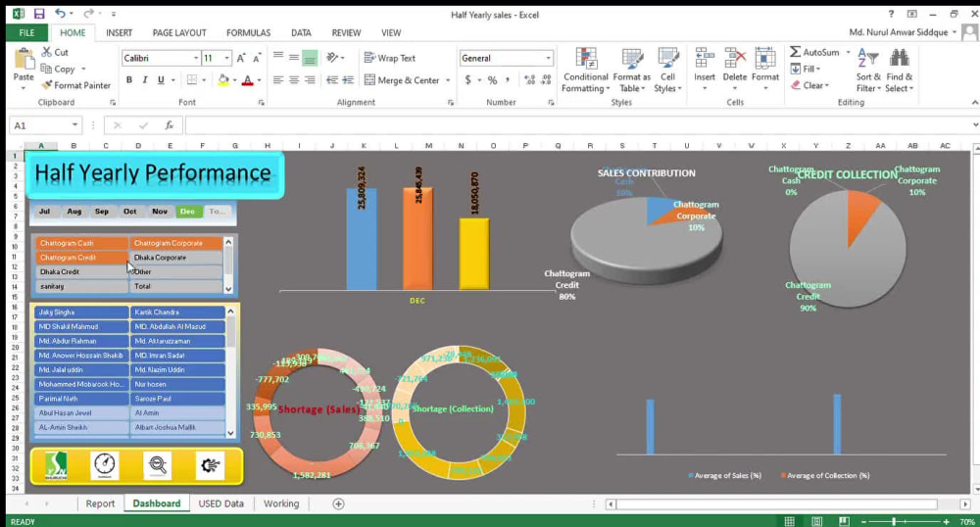The height and width of the screenshot is (527, 980).
Task: Open the General number format dropdown
Action: click(x=548, y=58)
